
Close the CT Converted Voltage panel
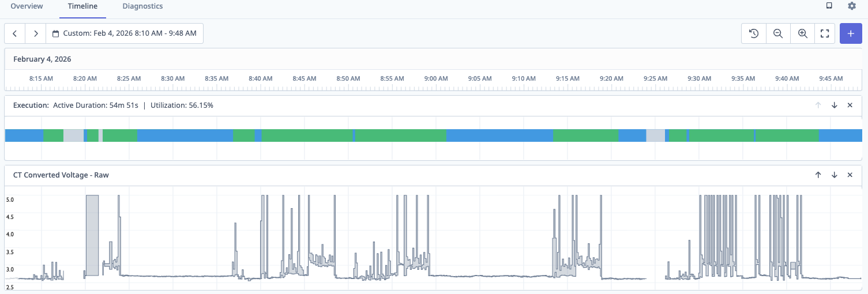[x=850, y=175]
